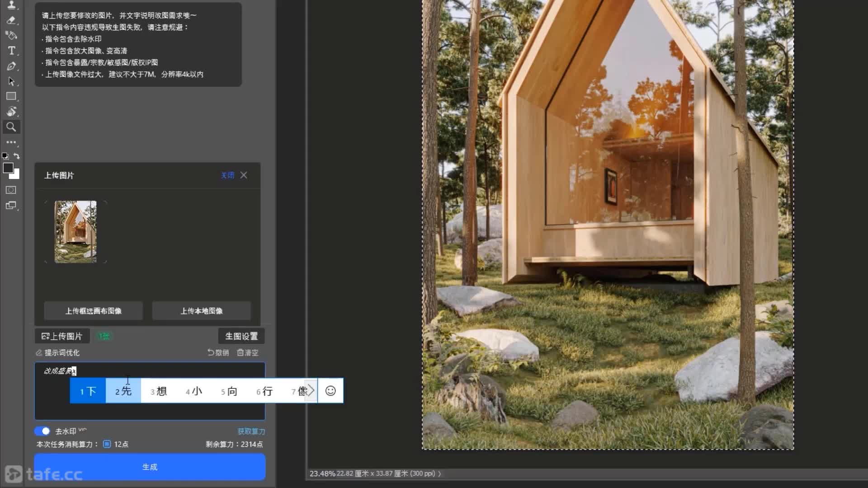
Task: Toggle Quick Mask mode icon
Action: point(11,190)
